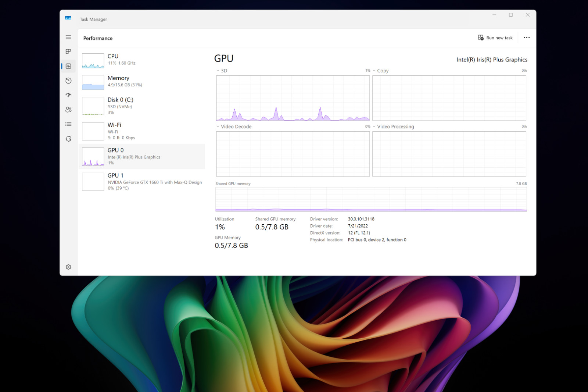588x392 pixels.
Task: Select the Performance page icon
Action: coord(68,66)
